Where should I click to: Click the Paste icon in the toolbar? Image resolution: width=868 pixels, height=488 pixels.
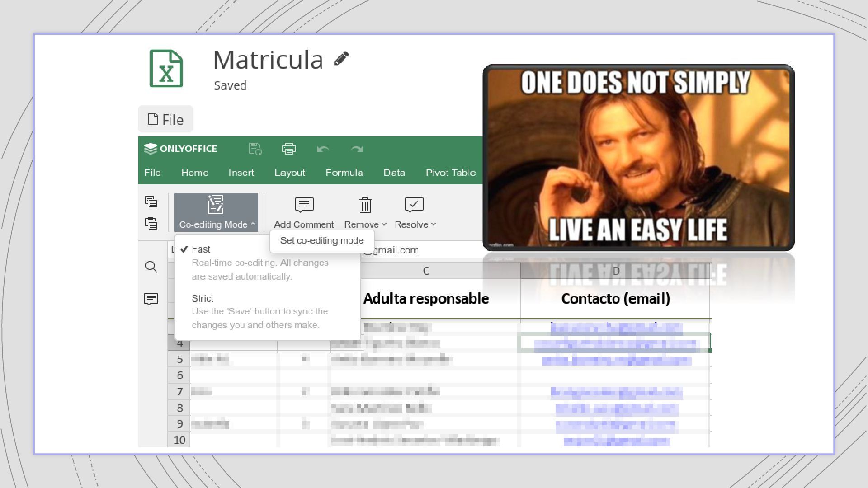click(x=151, y=223)
